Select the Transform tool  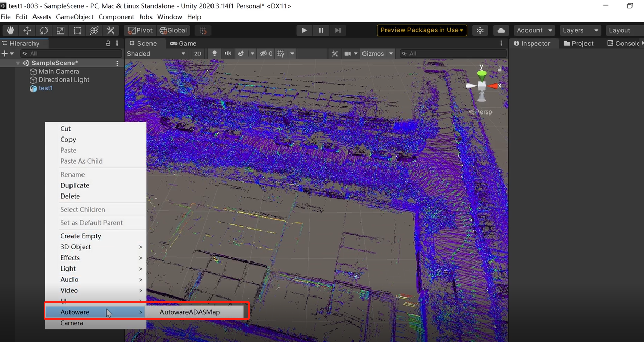tap(94, 30)
